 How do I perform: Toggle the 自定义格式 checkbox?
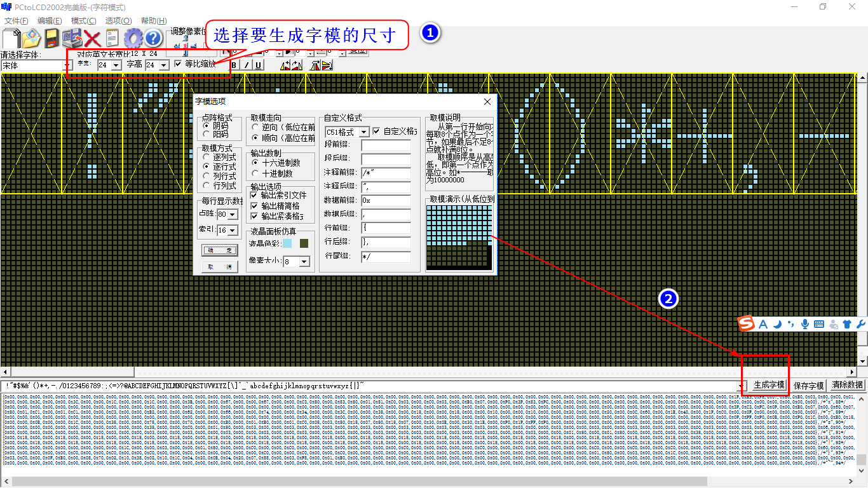(x=376, y=132)
